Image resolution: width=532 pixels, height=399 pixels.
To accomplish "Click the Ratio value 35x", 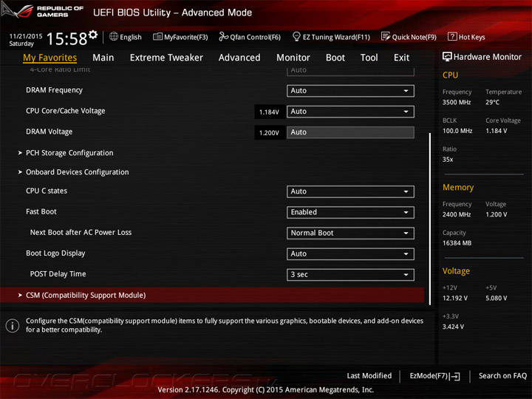I will tap(448, 160).
